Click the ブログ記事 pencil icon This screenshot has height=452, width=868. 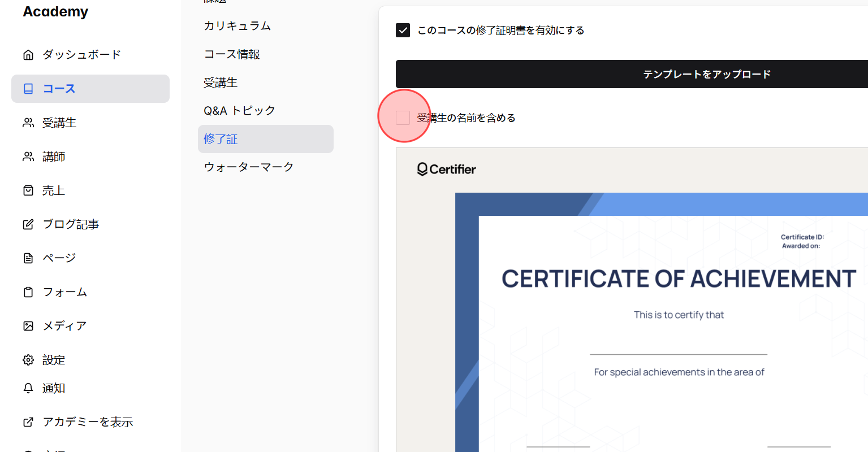pyautogui.click(x=28, y=224)
